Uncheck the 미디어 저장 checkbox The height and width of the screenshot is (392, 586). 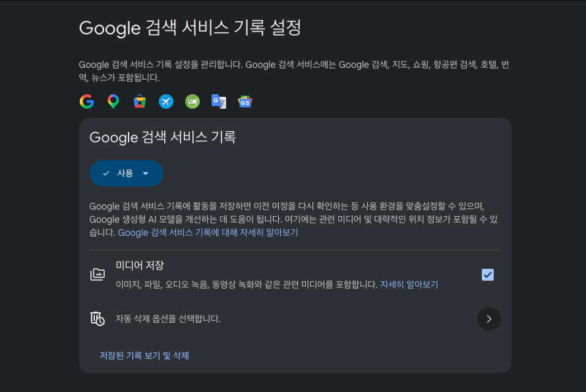[x=488, y=275]
